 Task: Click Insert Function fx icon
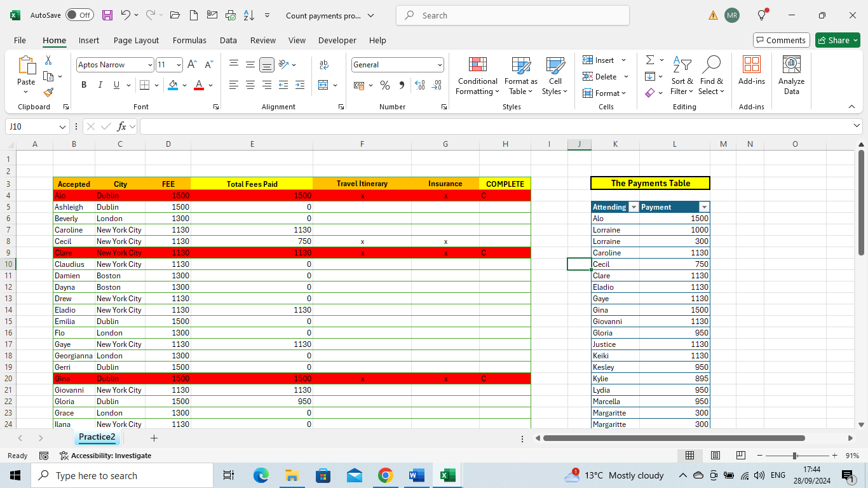[121, 126]
